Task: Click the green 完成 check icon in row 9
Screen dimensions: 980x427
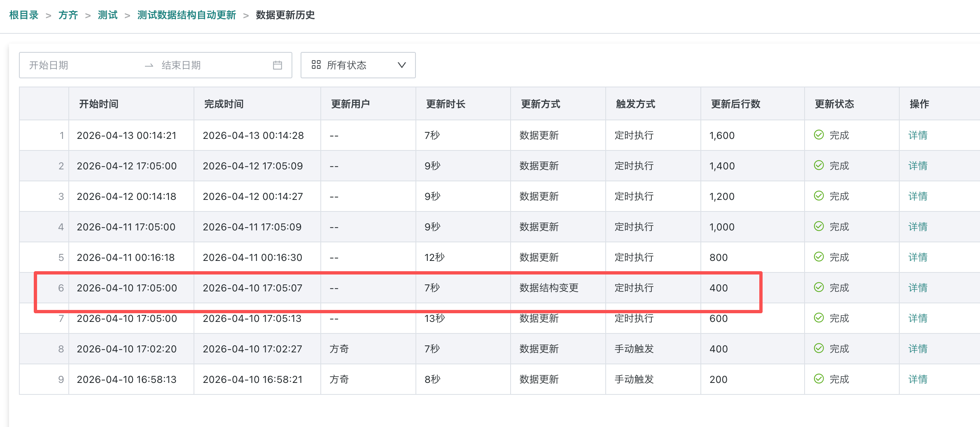Action: pos(819,379)
